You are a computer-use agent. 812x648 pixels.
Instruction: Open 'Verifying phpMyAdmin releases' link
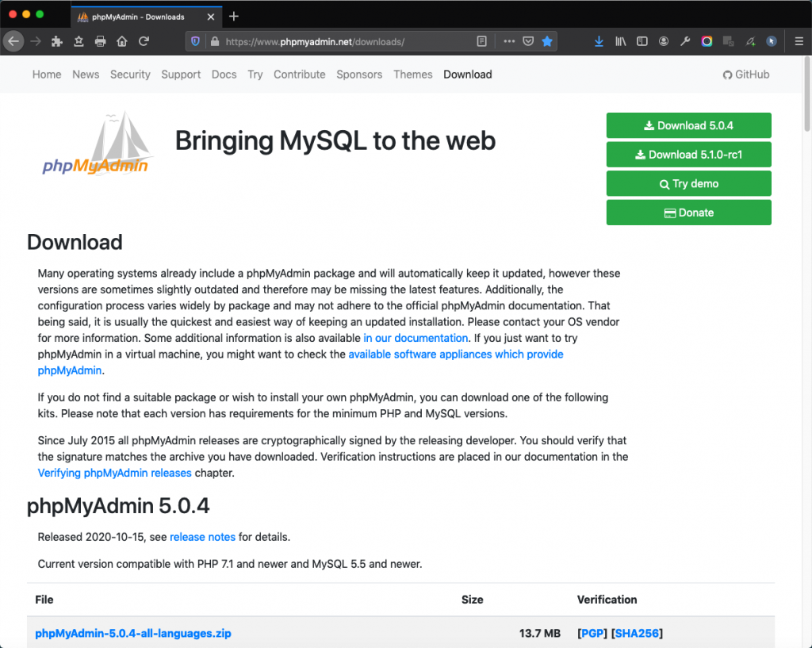[114, 473]
